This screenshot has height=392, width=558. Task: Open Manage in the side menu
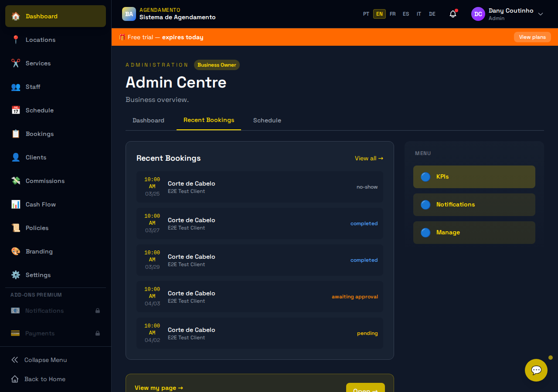[474, 233]
